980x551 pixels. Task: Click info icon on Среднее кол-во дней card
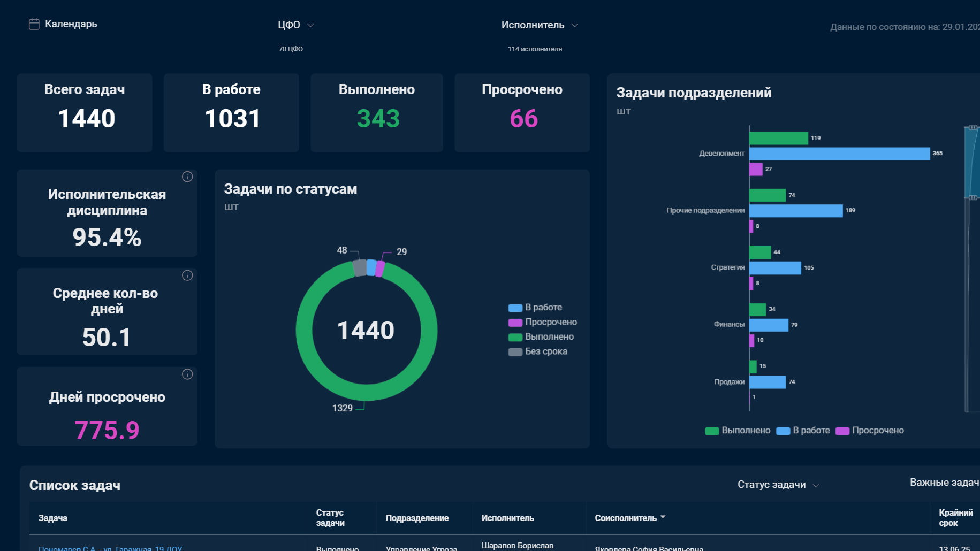(x=187, y=275)
